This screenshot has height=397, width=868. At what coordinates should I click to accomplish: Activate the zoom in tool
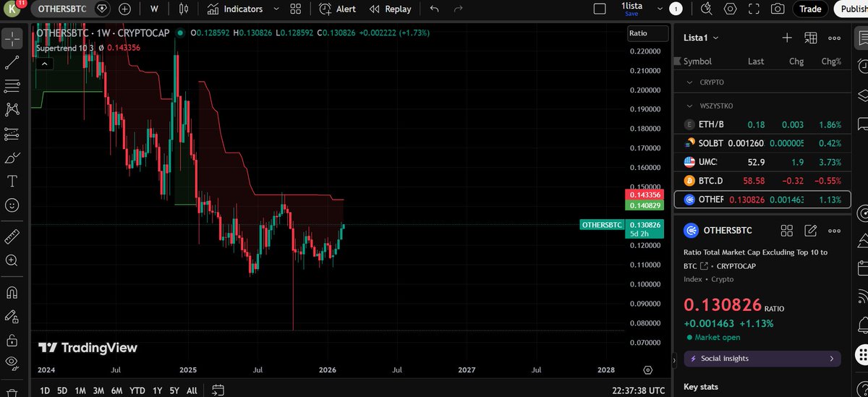click(12, 260)
